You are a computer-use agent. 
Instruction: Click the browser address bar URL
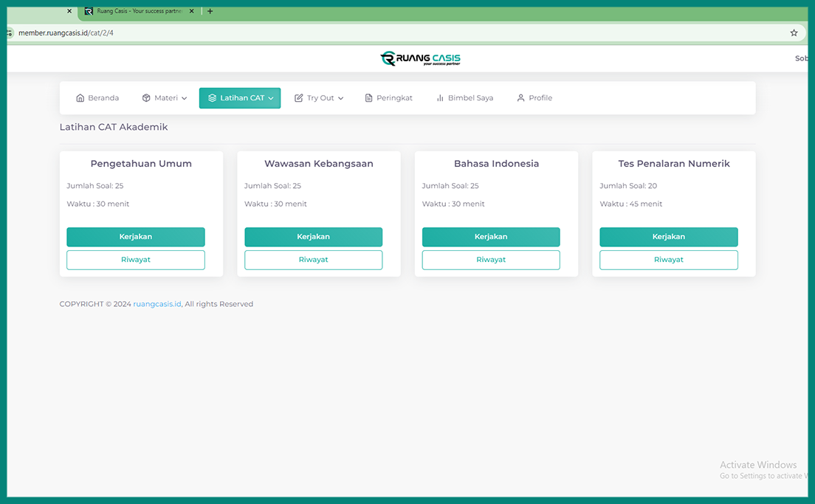pos(66,33)
